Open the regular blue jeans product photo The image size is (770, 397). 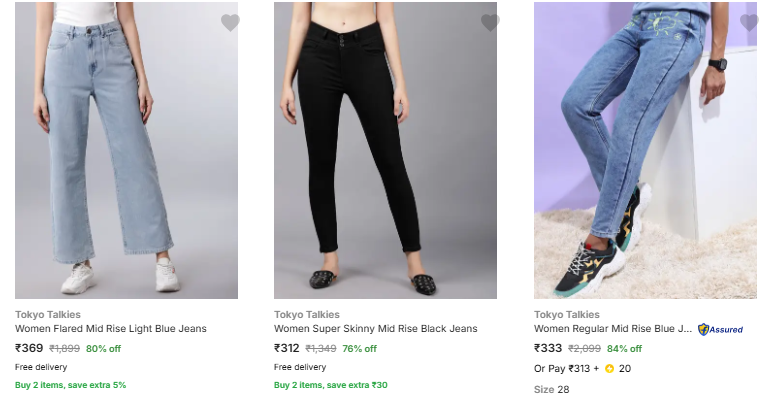pyautogui.click(x=645, y=150)
